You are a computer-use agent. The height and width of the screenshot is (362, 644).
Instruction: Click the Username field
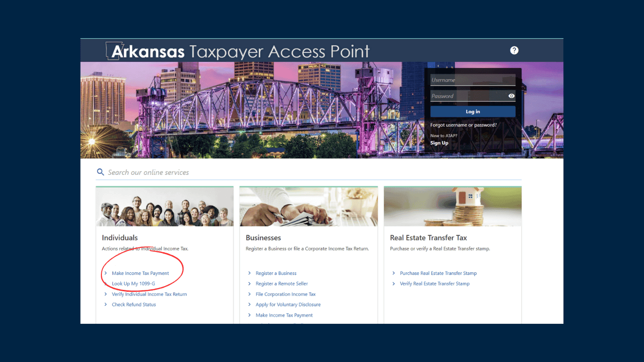(472, 80)
